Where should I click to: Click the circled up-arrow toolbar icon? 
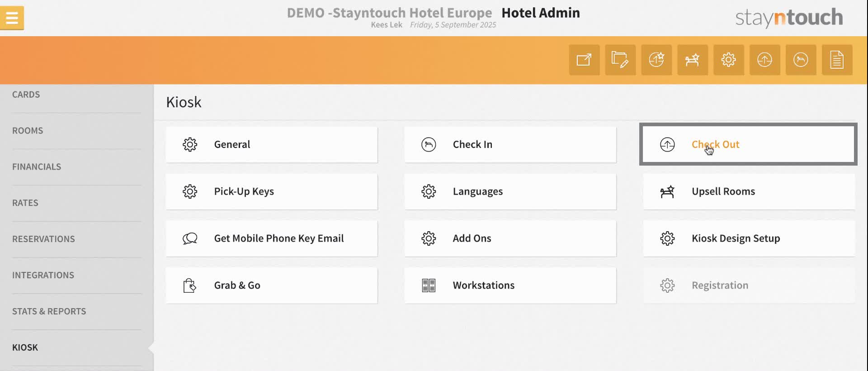click(765, 60)
